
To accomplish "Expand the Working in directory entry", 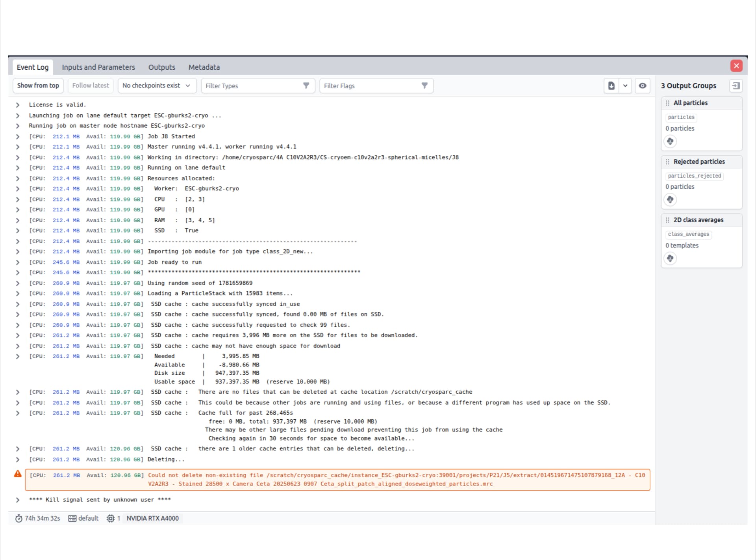I will pyautogui.click(x=18, y=157).
